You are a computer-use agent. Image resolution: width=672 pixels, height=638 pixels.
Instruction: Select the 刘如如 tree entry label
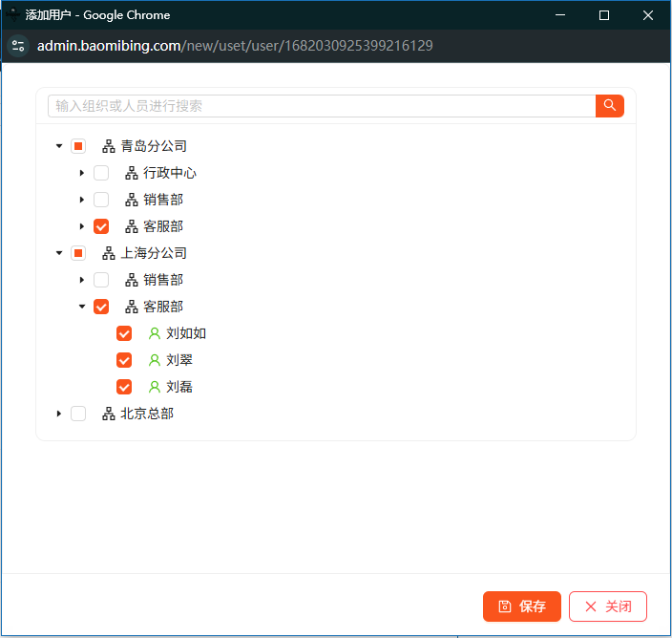186,333
